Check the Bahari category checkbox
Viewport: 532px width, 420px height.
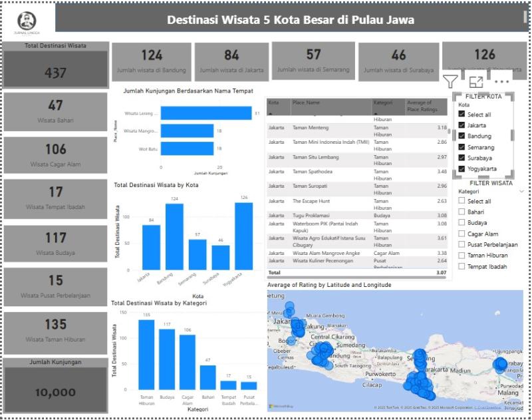click(x=462, y=212)
